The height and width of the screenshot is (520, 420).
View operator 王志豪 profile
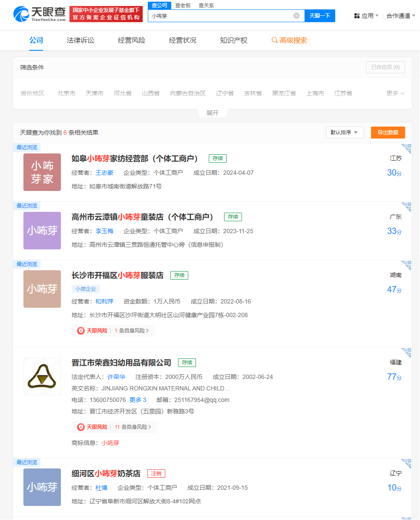[x=104, y=173]
